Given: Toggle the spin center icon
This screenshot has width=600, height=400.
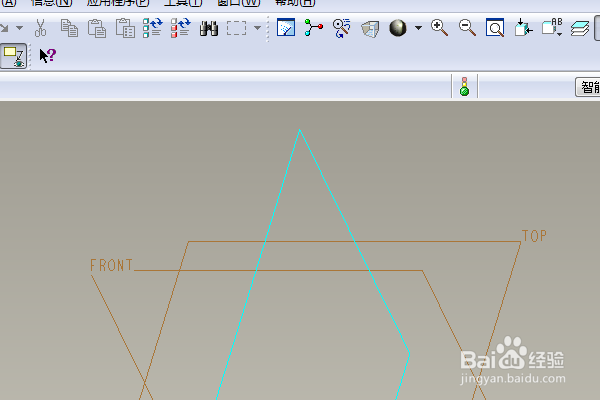Looking at the screenshot, I should (313, 28).
